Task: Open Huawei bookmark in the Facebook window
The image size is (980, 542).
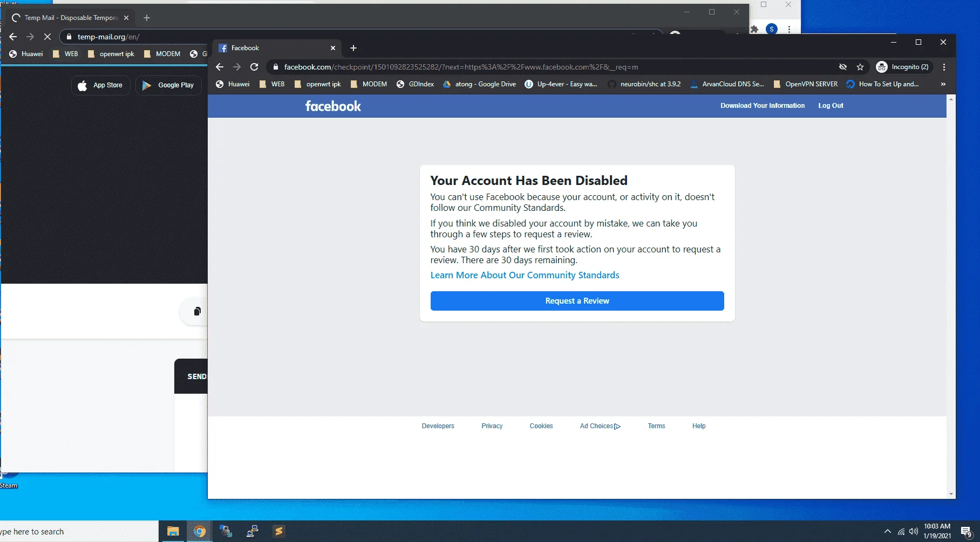Action: tap(233, 84)
